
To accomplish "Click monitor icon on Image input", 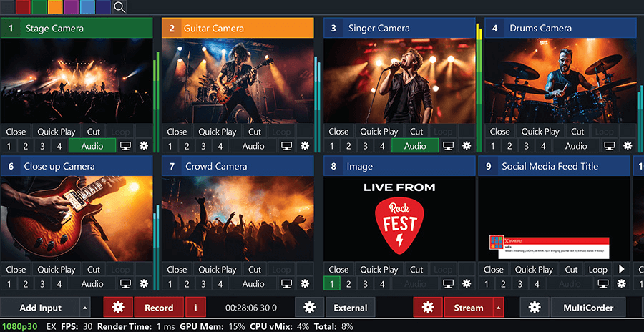I will click(449, 284).
